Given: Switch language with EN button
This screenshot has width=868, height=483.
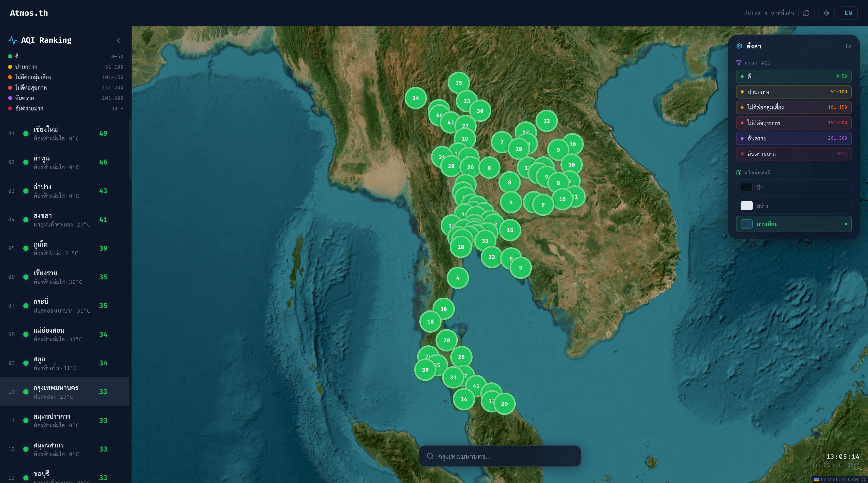Looking at the screenshot, I should point(848,13).
